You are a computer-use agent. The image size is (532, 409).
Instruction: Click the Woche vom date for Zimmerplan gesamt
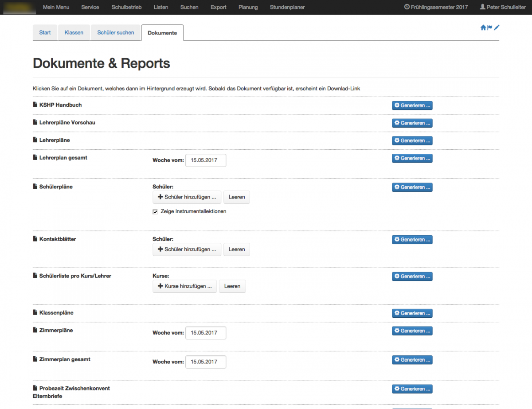(x=205, y=362)
